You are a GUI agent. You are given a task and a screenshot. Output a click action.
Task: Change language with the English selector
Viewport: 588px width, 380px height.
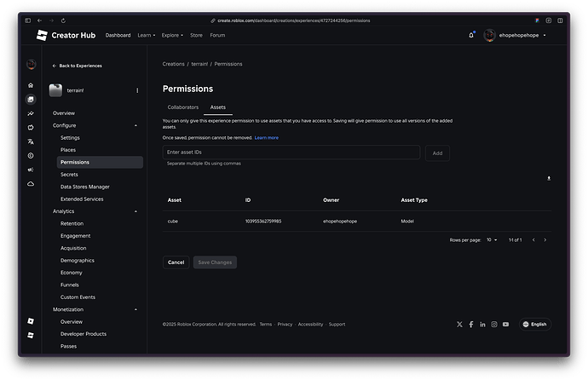pyautogui.click(x=535, y=324)
